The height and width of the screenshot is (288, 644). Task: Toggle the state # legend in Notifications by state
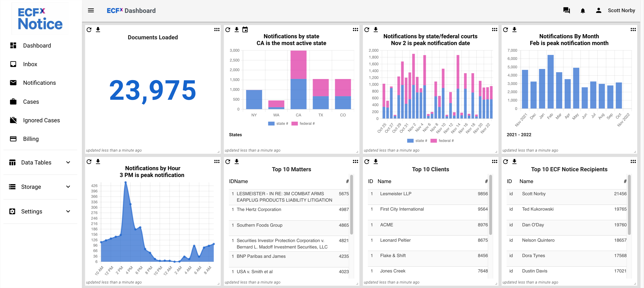[x=278, y=124]
